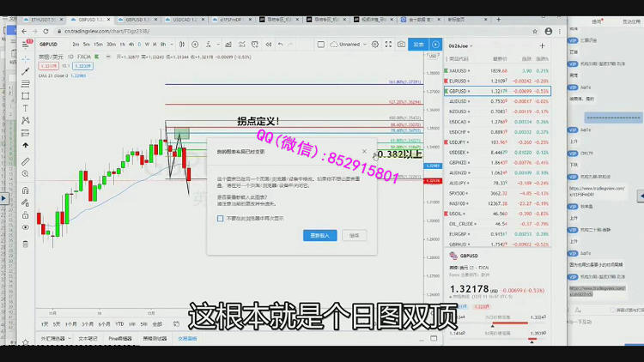
Task: Enter fullscreen mode on the chart
Action: [386, 44]
